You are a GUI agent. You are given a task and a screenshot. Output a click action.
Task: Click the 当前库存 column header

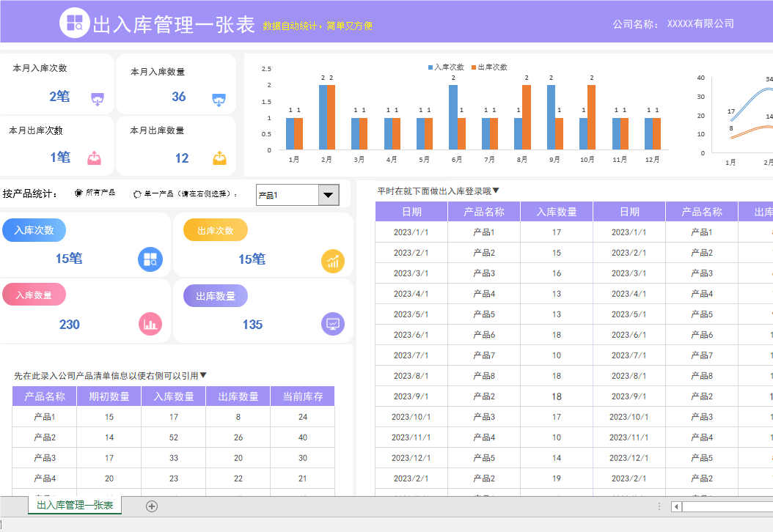pos(303,396)
